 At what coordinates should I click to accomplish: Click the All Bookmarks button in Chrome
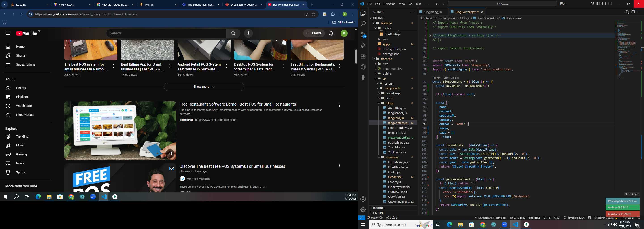coord(343,23)
